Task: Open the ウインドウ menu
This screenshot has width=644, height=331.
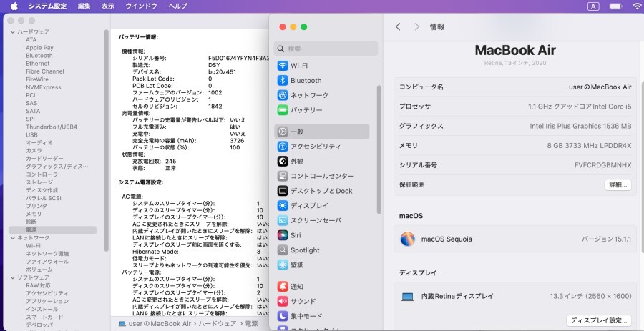Action: click(x=141, y=6)
